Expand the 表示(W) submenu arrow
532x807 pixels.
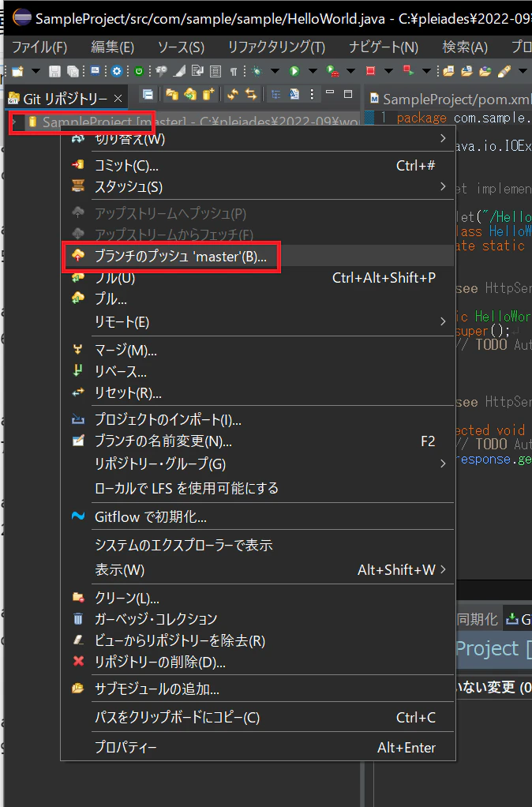(443, 570)
